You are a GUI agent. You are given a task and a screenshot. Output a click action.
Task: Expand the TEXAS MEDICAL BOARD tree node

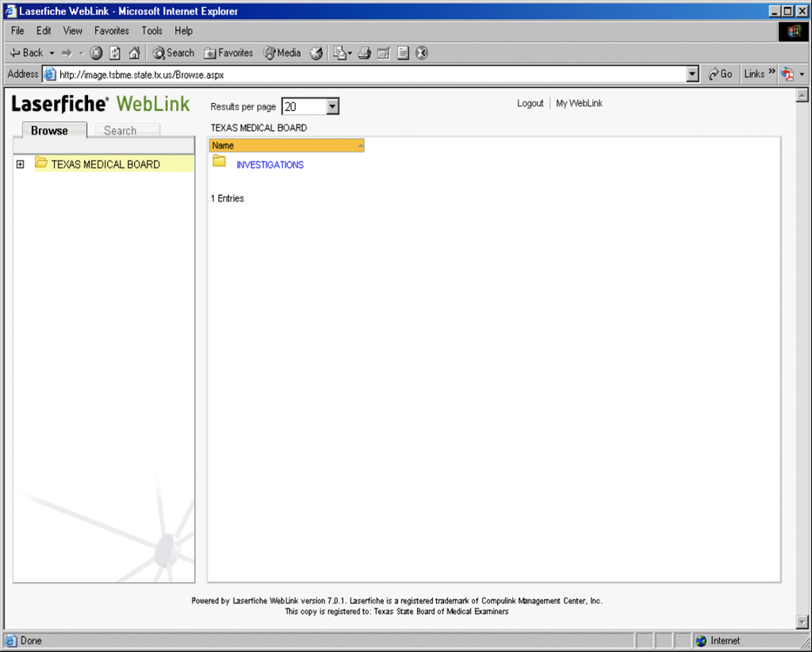coord(21,164)
